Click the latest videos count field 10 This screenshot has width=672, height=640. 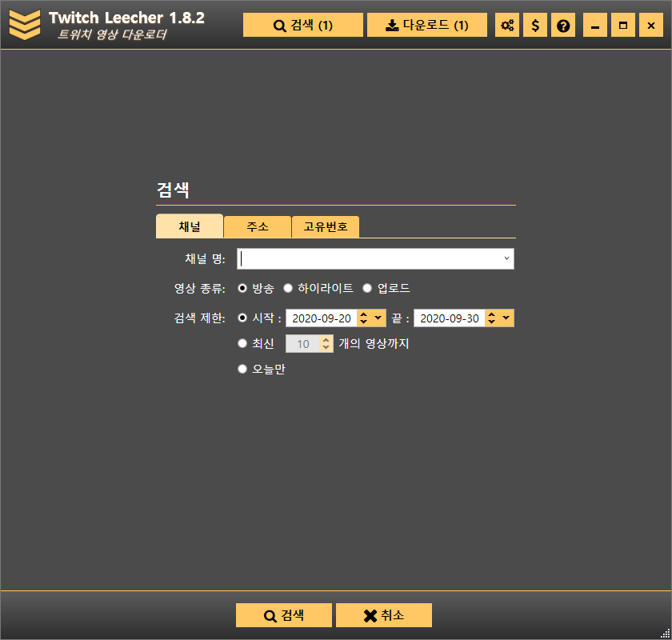coord(303,344)
